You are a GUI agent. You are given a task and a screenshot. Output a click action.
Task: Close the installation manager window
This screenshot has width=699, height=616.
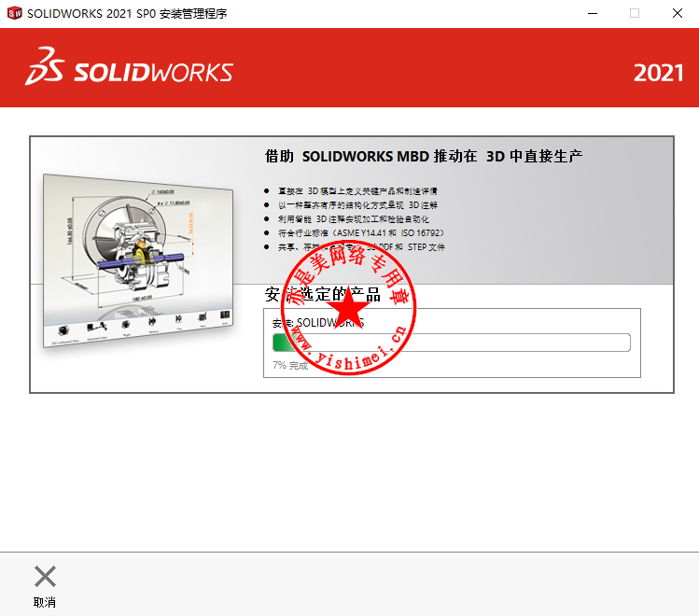pos(678,13)
